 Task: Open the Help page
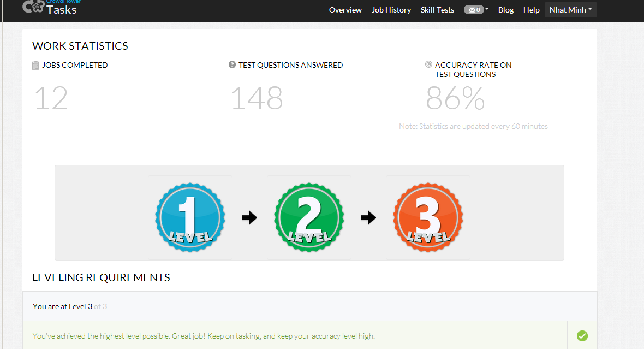[x=531, y=10]
